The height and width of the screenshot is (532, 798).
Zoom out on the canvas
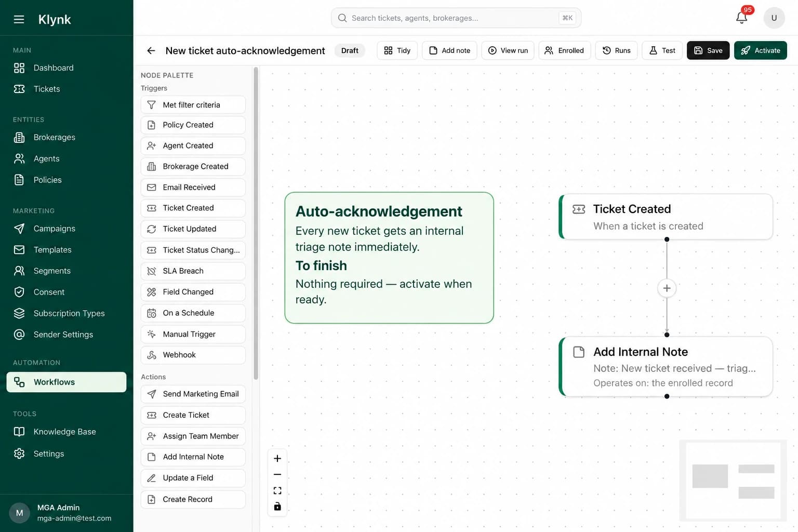(277, 474)
